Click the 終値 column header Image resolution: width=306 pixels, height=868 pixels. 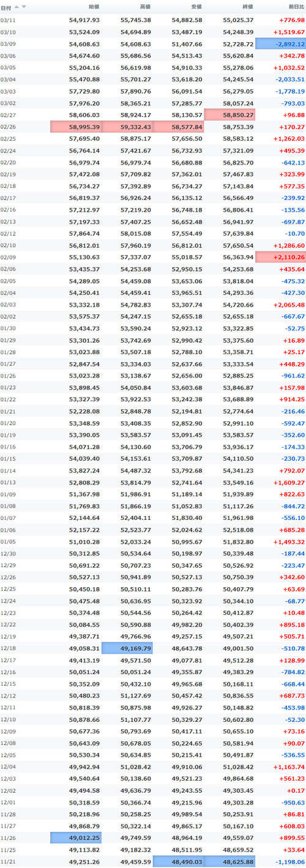tap(247, 7)
